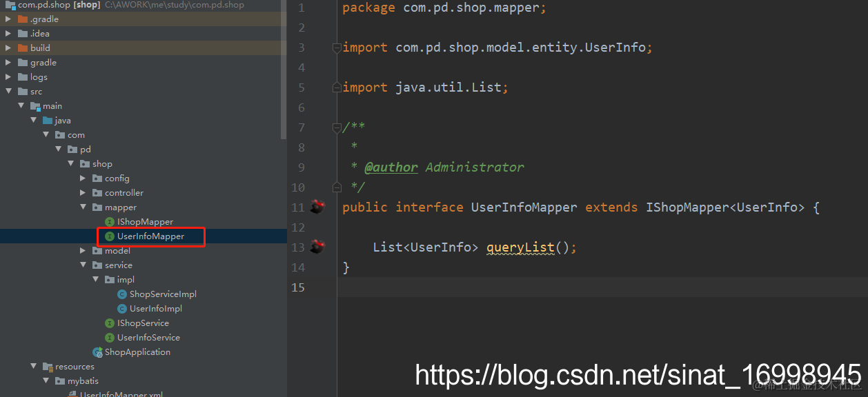Click the queryList method name
This screenshot has height=397, width=868.
point(520,247)
